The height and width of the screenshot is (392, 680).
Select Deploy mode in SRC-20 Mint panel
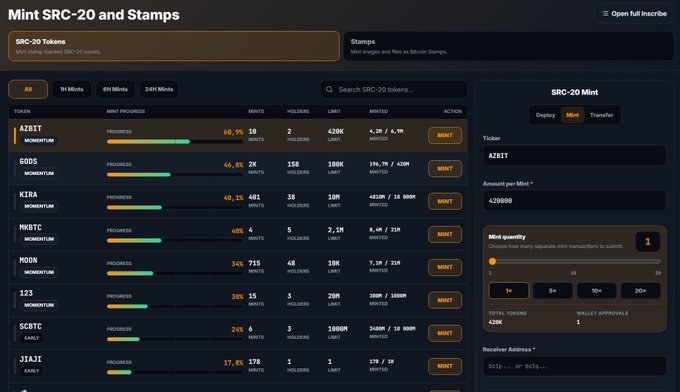point(545,115)
